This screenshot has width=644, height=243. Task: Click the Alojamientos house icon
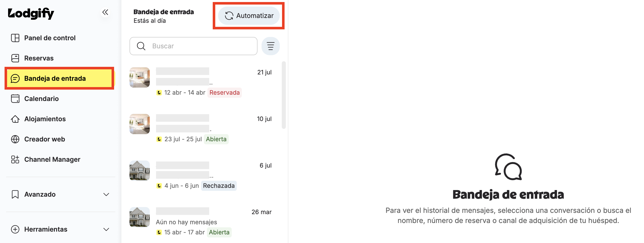coord(15,119)
